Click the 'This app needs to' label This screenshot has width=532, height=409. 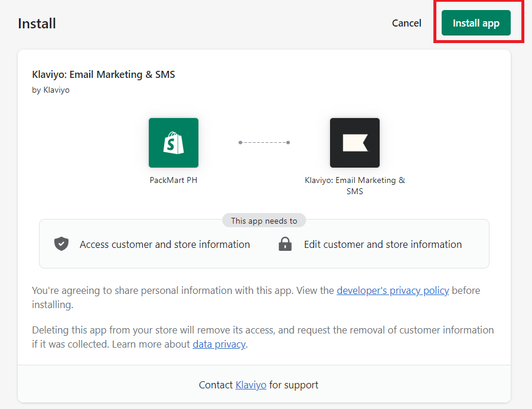pos(264,221)
